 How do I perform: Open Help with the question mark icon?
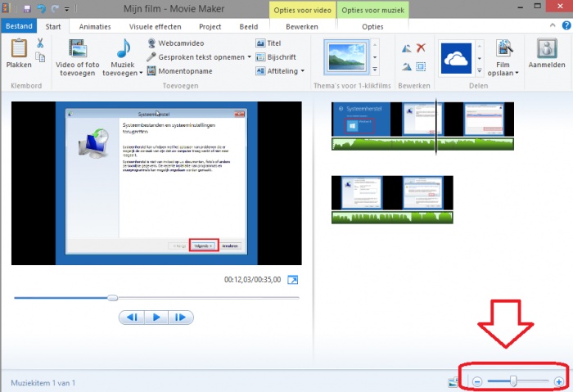(x=566, y=25)
